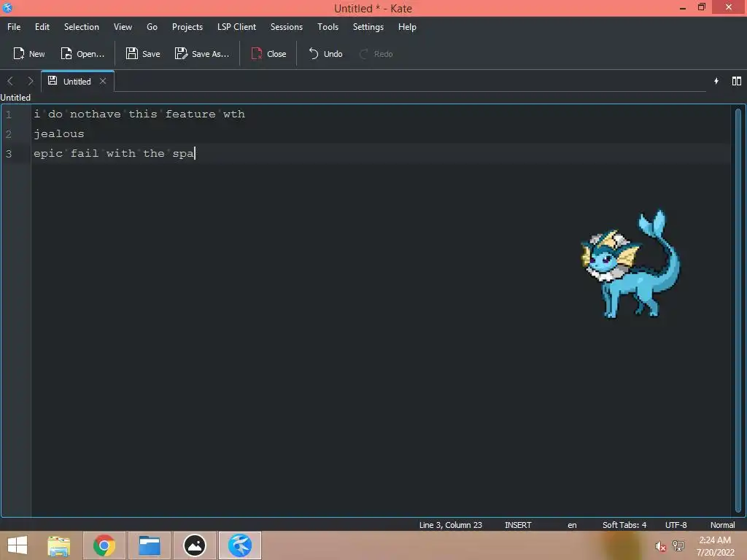Open quick open lightning icon
The width and height of the screenshot is (747, 560).
click(716, 81)
